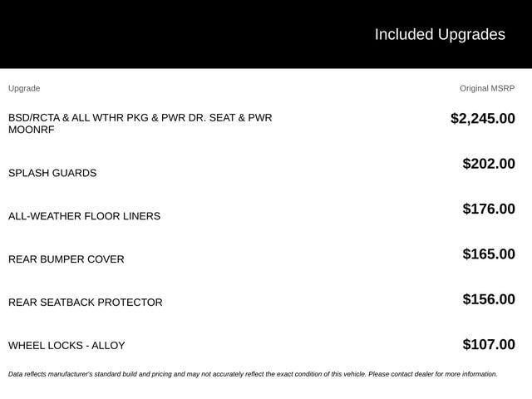Click the PWR DR. SEAT text

click(x=198, y=118)
